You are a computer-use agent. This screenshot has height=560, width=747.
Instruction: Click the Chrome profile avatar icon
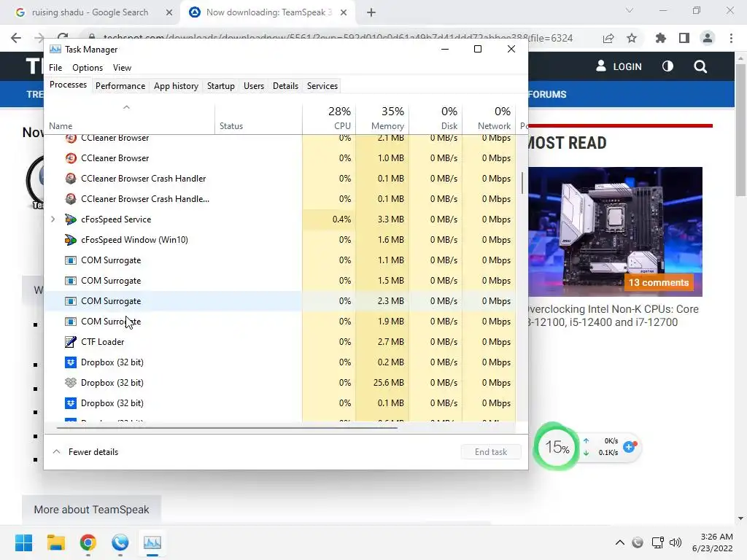[x=708, y=38]
